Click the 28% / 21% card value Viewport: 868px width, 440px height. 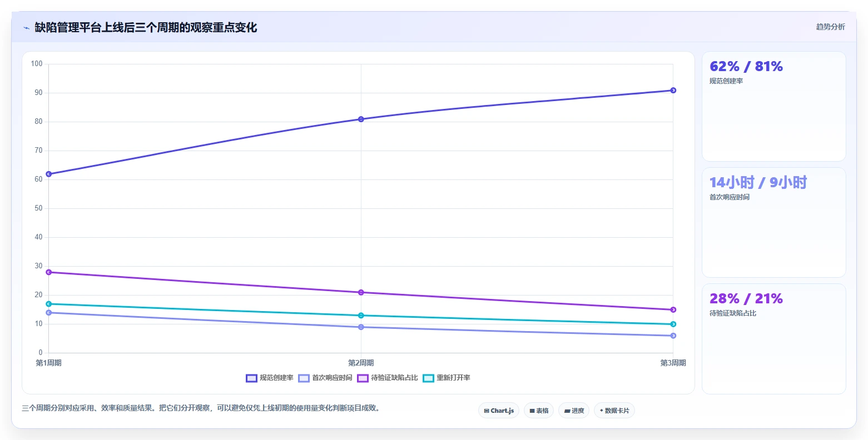click(x=746, y=299)
